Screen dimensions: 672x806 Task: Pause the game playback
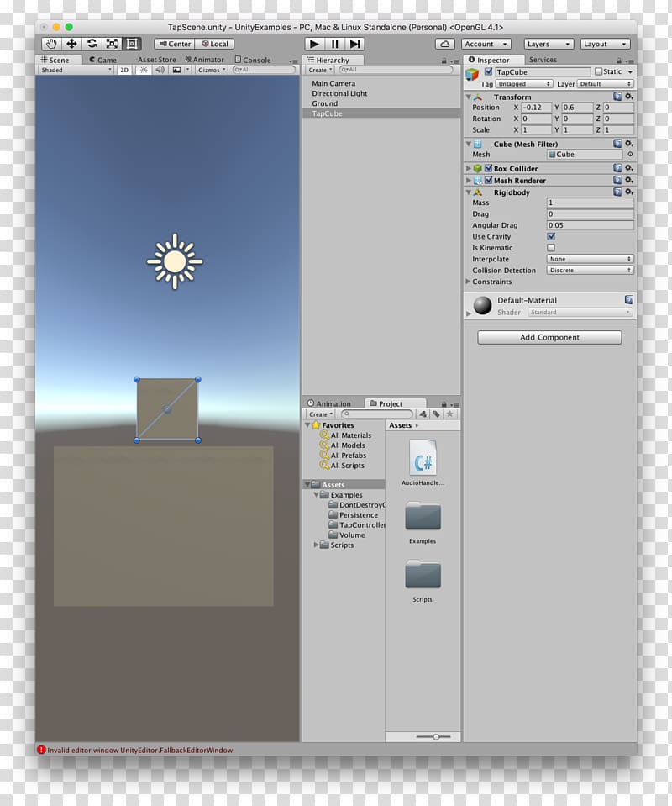(334, 45)
